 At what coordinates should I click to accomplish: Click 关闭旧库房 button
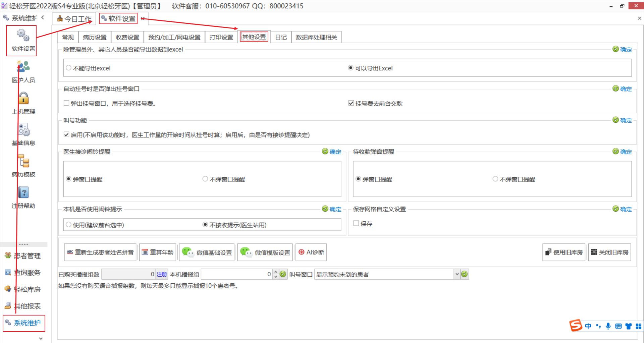pyautogui.click(x=609, y=252)
